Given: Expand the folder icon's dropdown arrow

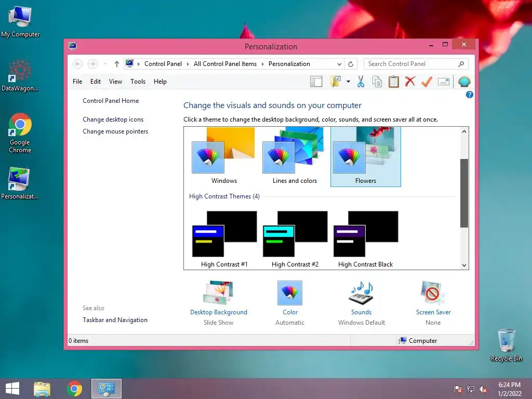Looking at the screenshot, I should coord(348,82).
